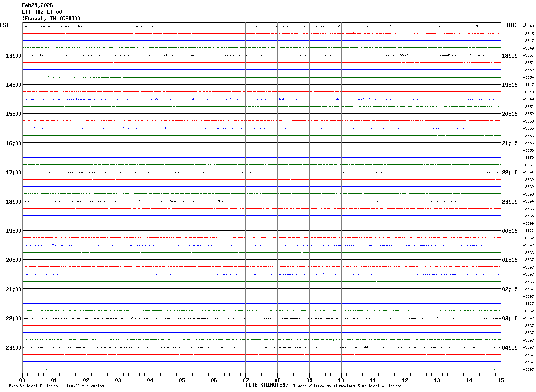The height and width of the screenshot is (392, 536).
Task: Click the minute '10' axis label
Action: 341,380
